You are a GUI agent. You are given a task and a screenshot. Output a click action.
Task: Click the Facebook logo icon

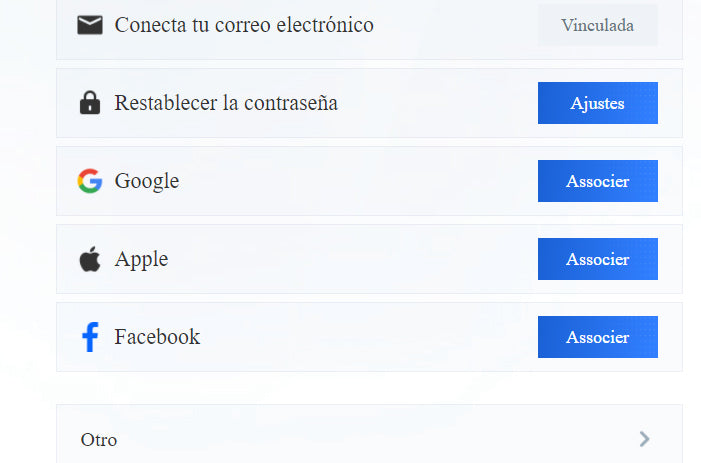click(90, 337)
